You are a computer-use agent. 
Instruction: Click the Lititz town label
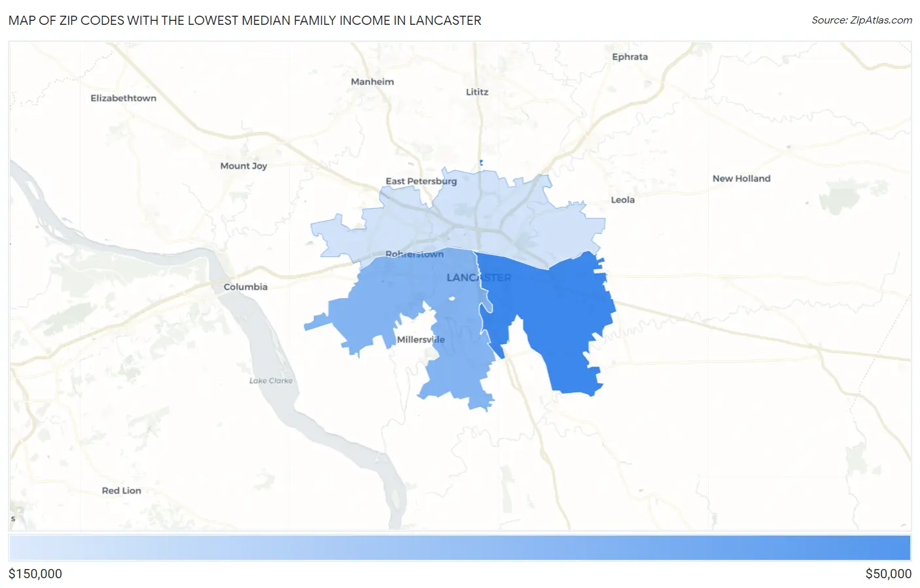477,92
